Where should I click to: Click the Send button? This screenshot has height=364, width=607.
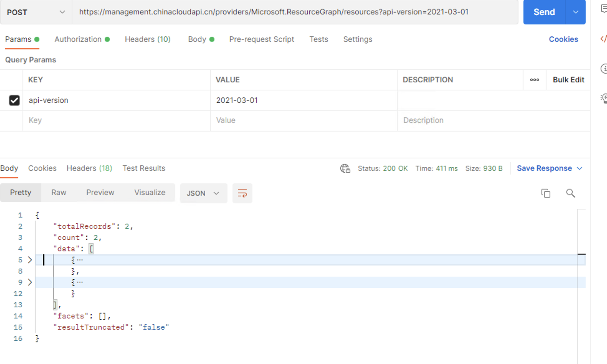[544, 12]
